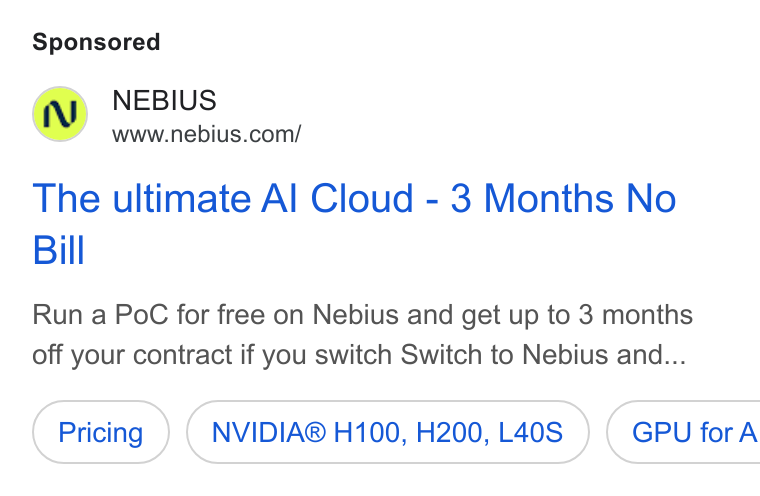
Task: Click AI Cloud words in the headline
Action: pos(337,198)
